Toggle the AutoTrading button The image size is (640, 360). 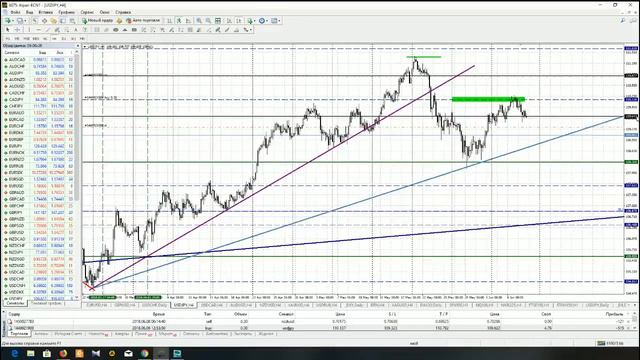[x=143, y=20]
